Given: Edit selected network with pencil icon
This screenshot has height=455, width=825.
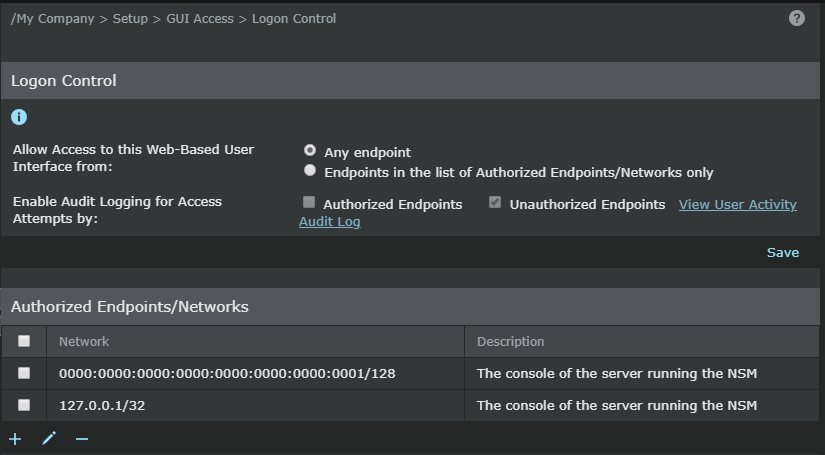Looking at the screenshot, I should pos(49,438).
